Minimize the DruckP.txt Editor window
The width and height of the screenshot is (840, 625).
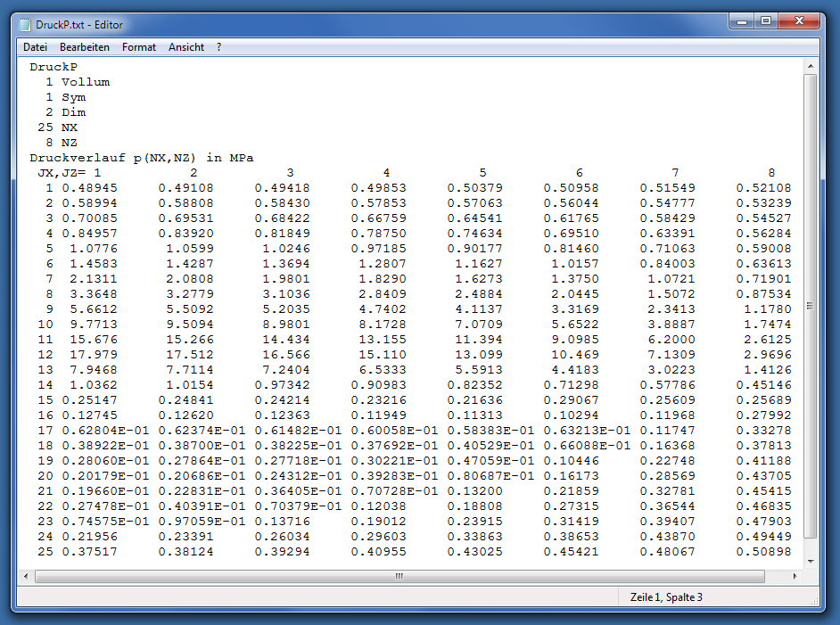tap(742, 21)
